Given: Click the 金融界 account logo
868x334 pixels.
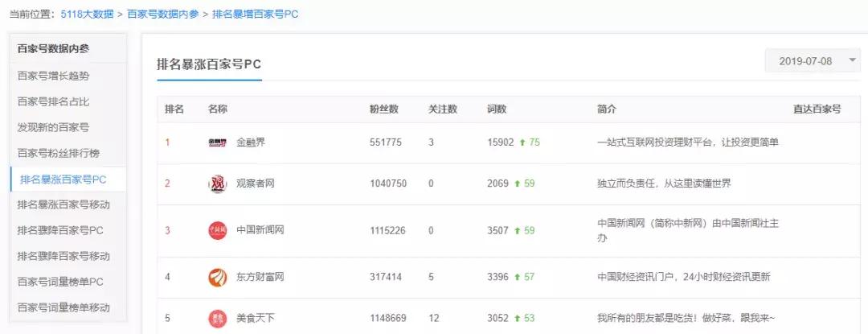Looking at the screenshot, I should pos(217,143).
